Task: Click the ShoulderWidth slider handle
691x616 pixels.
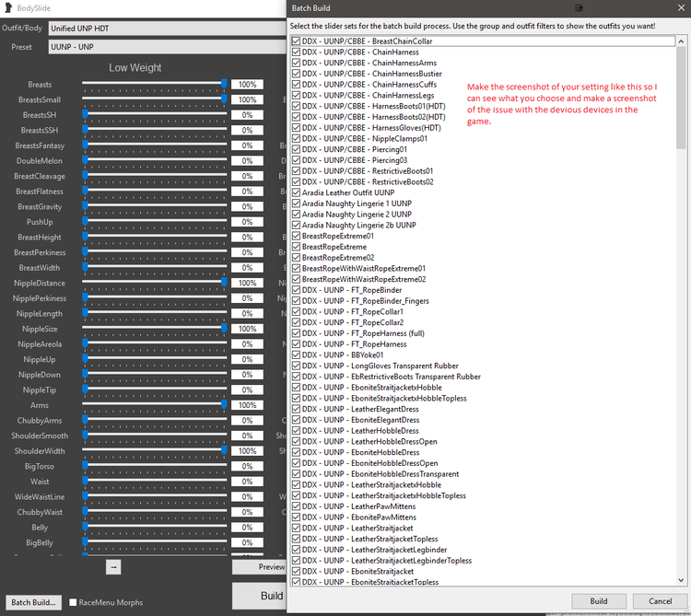Action: click(x=224, y=450)
